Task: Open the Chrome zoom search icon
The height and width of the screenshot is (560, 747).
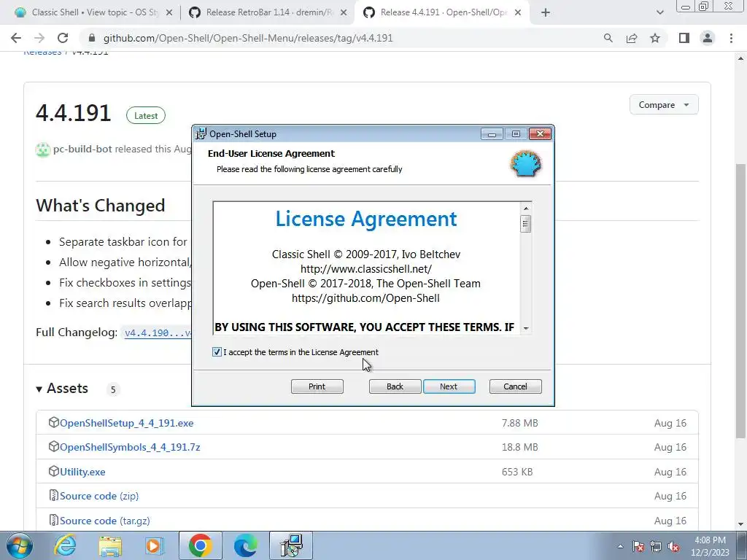Action: click(608, 38)
